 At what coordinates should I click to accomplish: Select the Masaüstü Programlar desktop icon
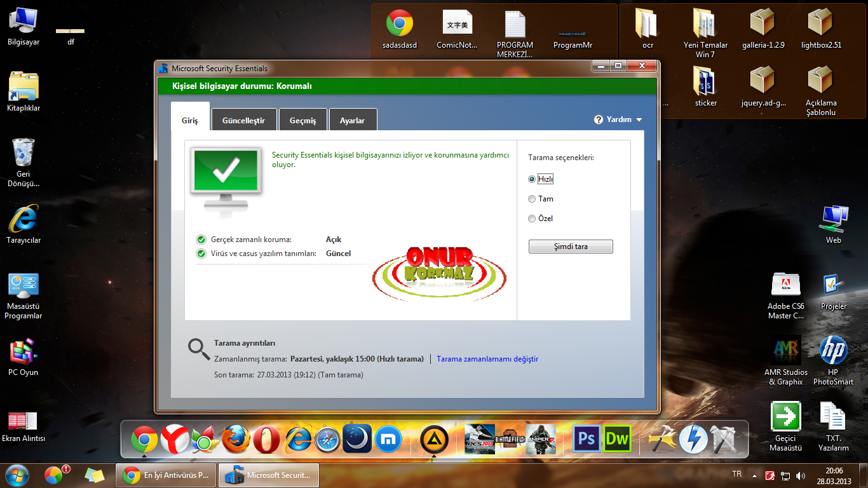point(24,297)
